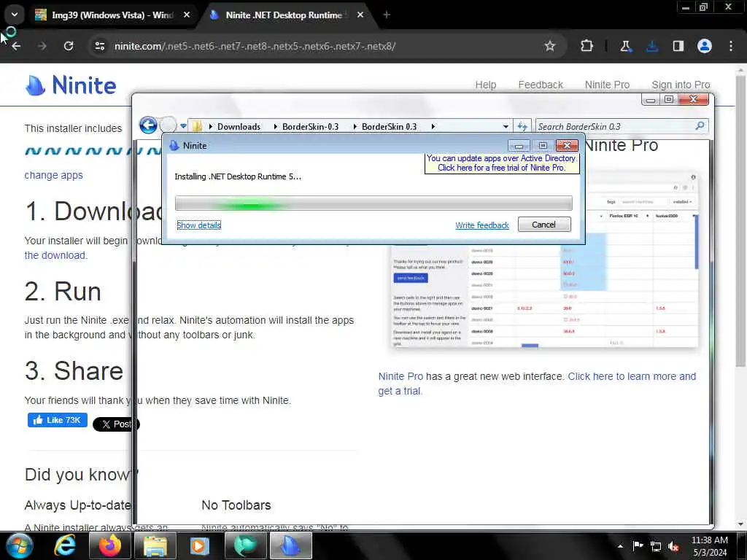Close the Img39 Windows Vista tab

(187, 15)
